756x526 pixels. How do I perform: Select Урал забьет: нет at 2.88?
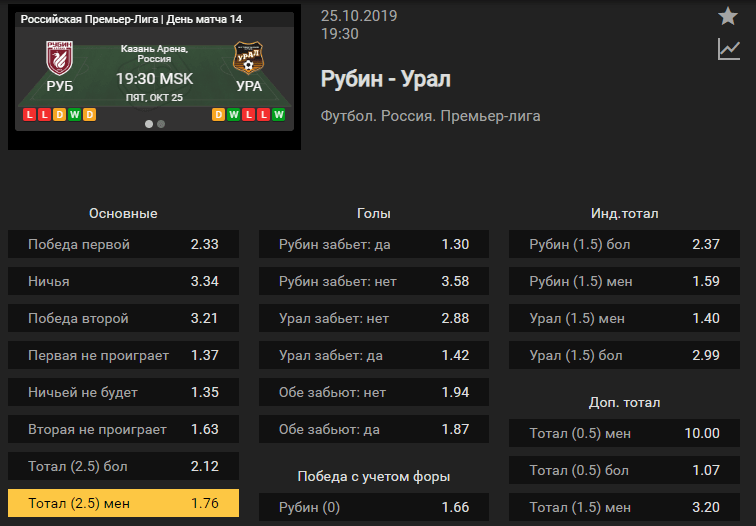coord(374,318)
